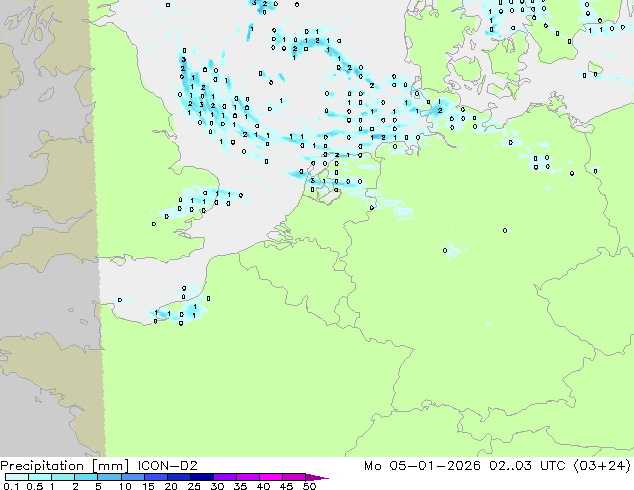
Task: Select the blue swatch between 10 and 15
Action: (x=132, y=477)
